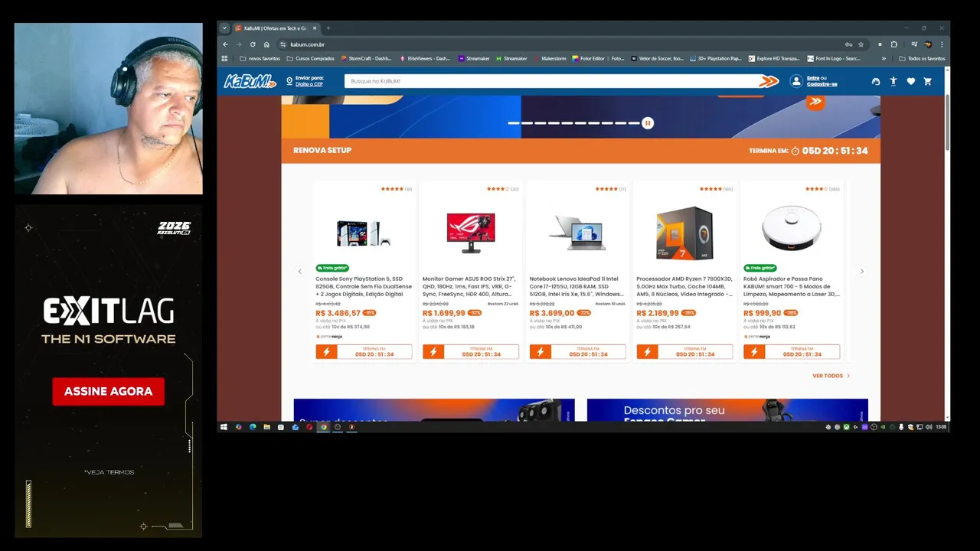
Task: Open the StormCraft bookmark
Action: coord(366,58)
